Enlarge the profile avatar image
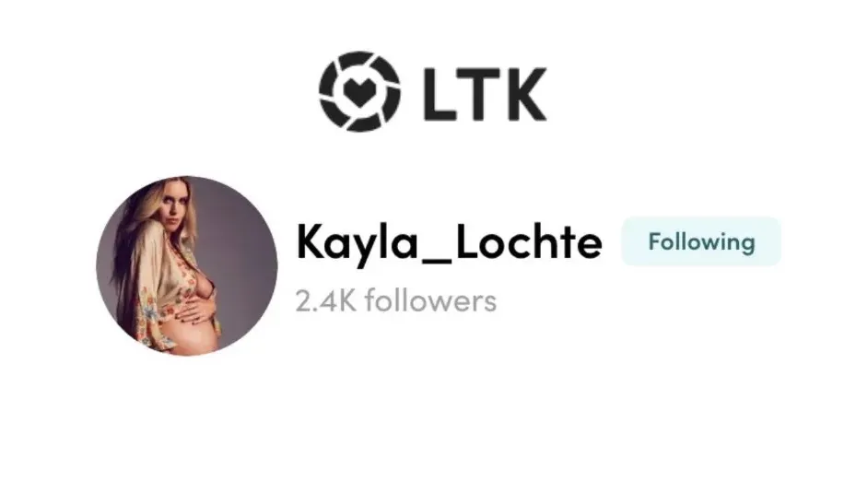This screenshot has width=868, height=493. pyautogui.click(x=186, y=265)
